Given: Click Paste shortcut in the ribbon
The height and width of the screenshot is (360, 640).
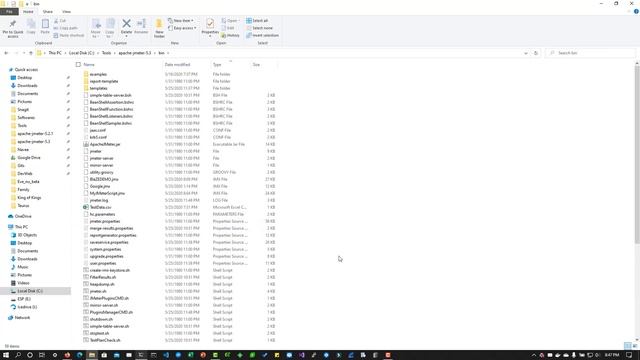Looking at the screenshot, I should [69, 36].
